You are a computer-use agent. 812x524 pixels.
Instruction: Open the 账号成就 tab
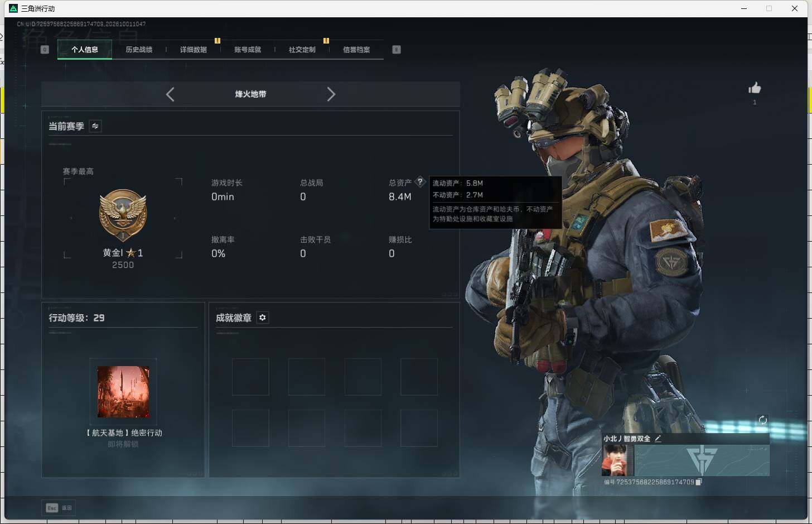click(248, 50)
